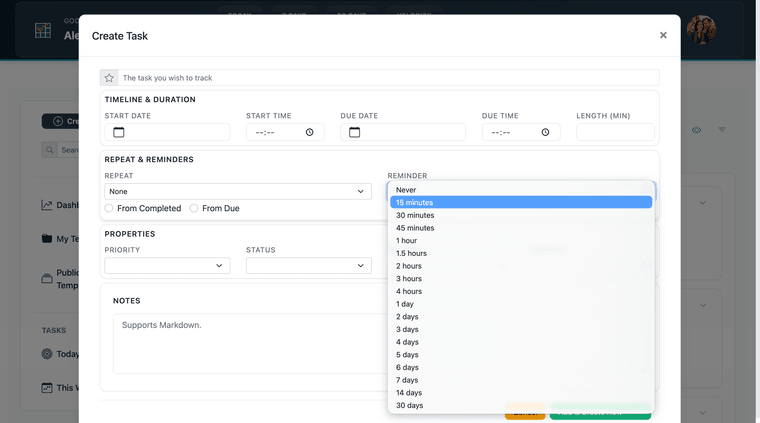
Task: Select the From Due radio button
Action: (x=194, y=208)
